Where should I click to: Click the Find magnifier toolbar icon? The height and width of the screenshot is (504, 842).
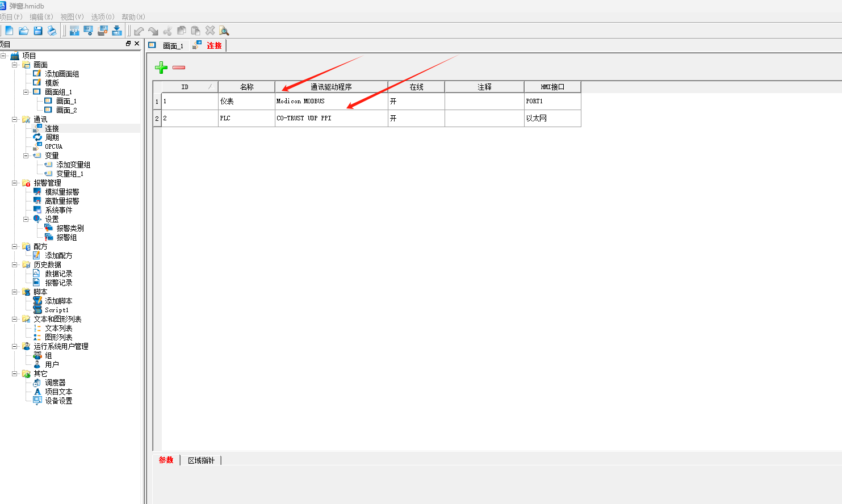tap(224, 31)
